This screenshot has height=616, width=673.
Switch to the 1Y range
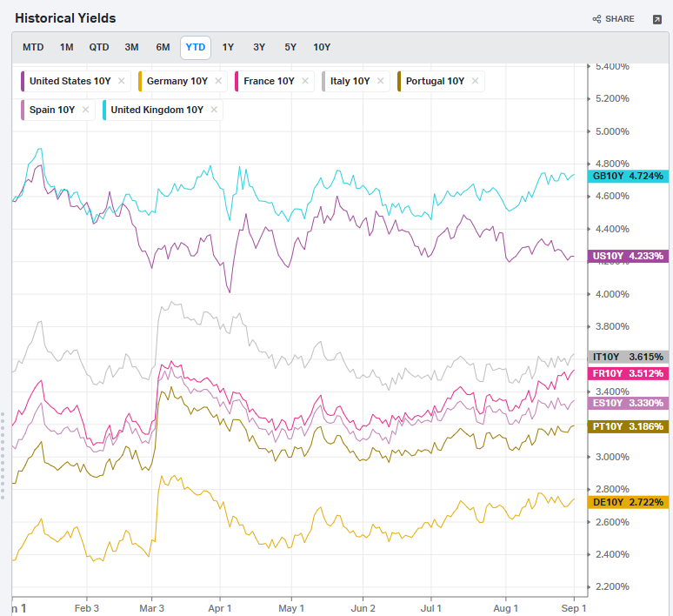[228, 47]
